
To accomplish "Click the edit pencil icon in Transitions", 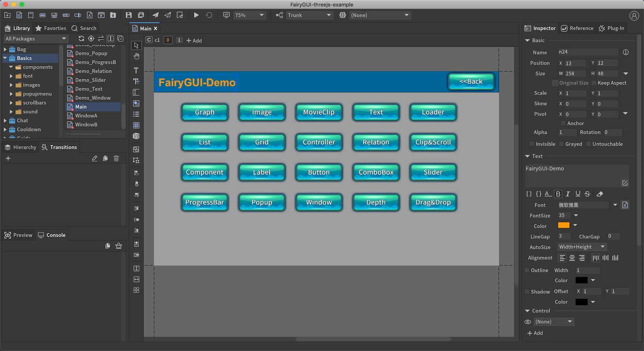I will coord(95,158).
